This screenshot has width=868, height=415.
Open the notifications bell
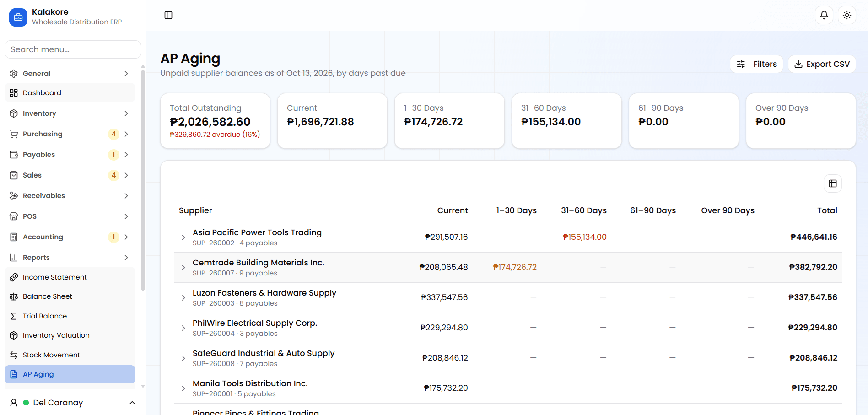click(824, 15)
